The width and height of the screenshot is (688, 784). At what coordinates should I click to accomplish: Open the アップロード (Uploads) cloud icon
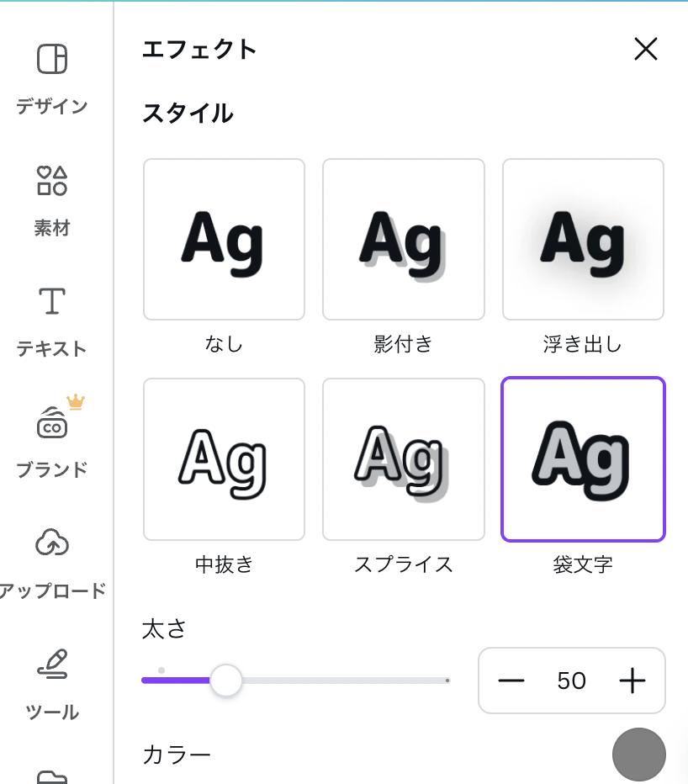pos(52,544)
